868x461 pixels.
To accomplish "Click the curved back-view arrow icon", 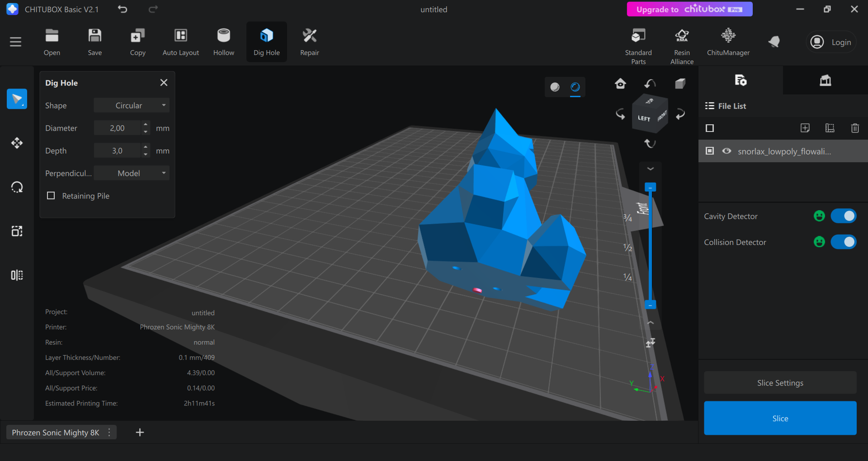I will point(650,84).
